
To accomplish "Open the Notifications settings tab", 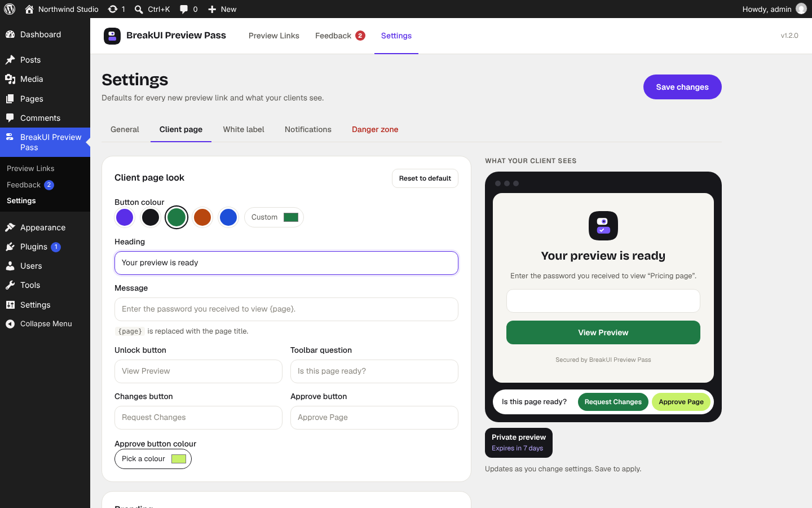I will (308, 129).
